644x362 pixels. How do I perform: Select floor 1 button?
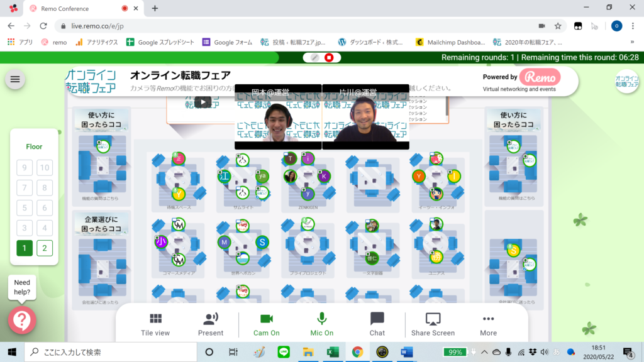click(25, 248)
